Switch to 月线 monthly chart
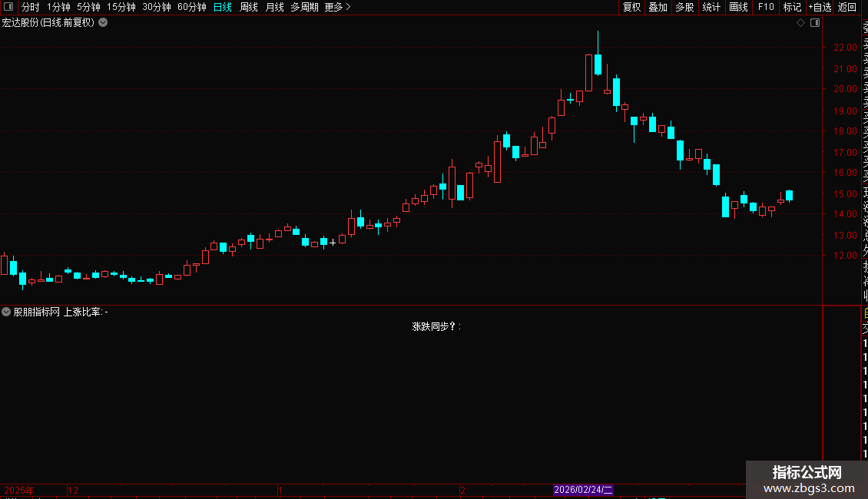The height and width of the screenshot is (499, 868). (274, 7)
